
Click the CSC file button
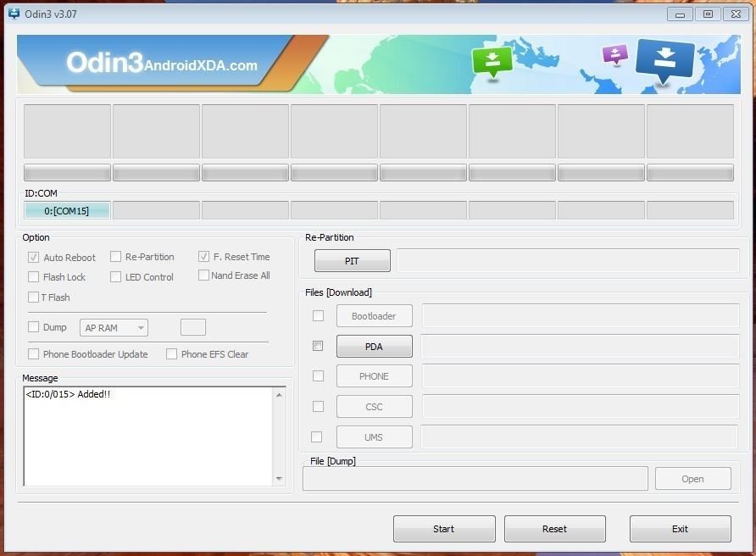coord(374,407)
